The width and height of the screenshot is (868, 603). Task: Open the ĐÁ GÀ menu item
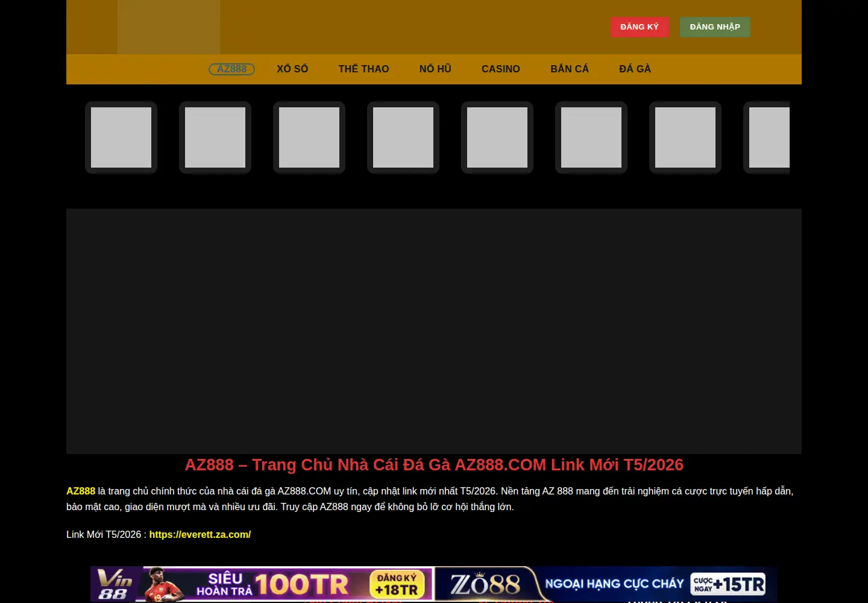(635, 69)
